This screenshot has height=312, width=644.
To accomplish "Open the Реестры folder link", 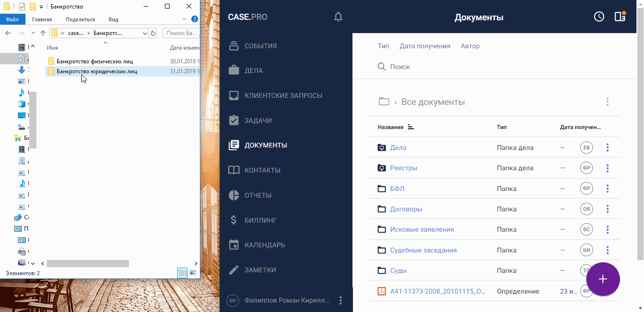I will coord(404,168).
